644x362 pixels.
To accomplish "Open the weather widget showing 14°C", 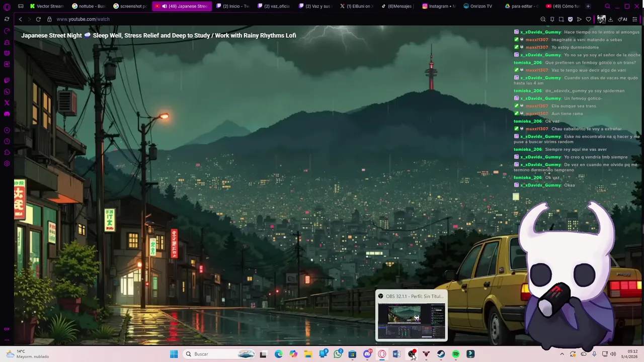I will pyautogui.click(x=28, y=354).
